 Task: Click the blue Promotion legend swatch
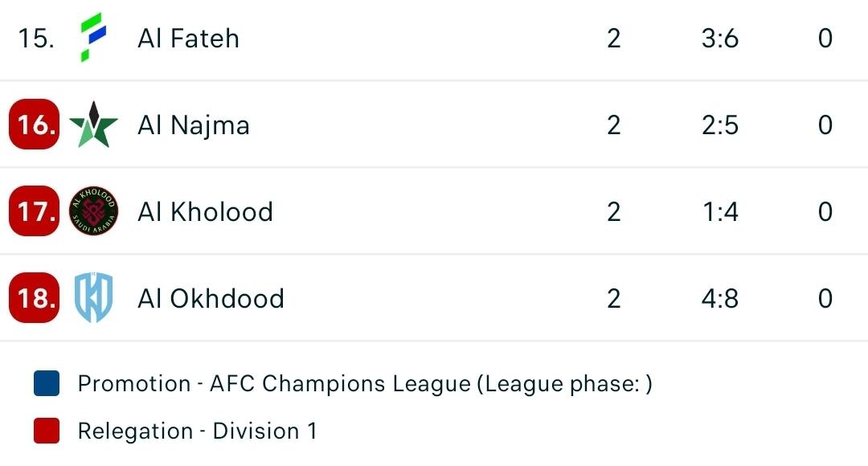(47, 384)
